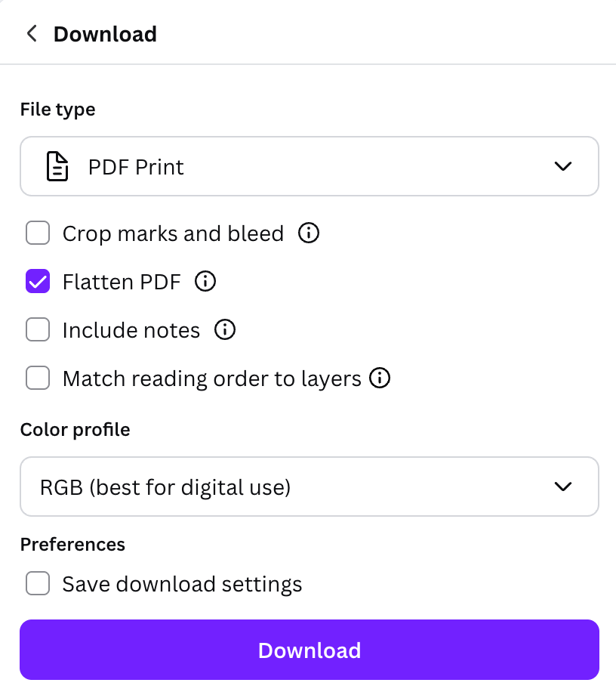
Task: Click the Save download settings label text
Action: tap(182, 584)
